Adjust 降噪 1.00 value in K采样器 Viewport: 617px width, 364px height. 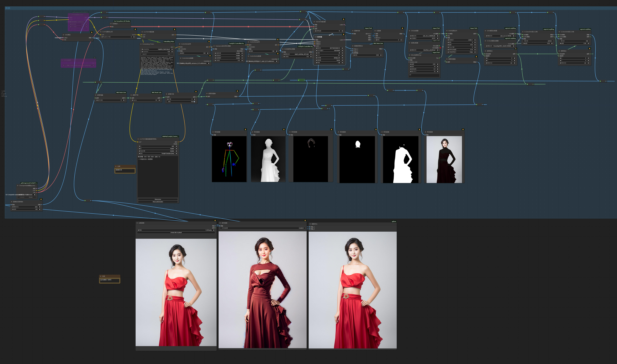pos(330,63)
